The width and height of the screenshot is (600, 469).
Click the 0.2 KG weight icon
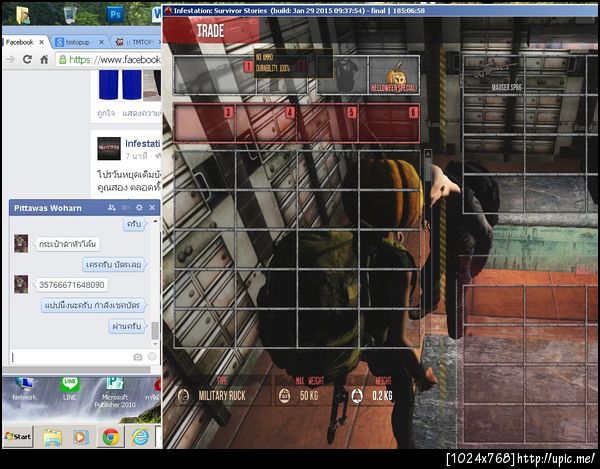(x=357, y=396)
